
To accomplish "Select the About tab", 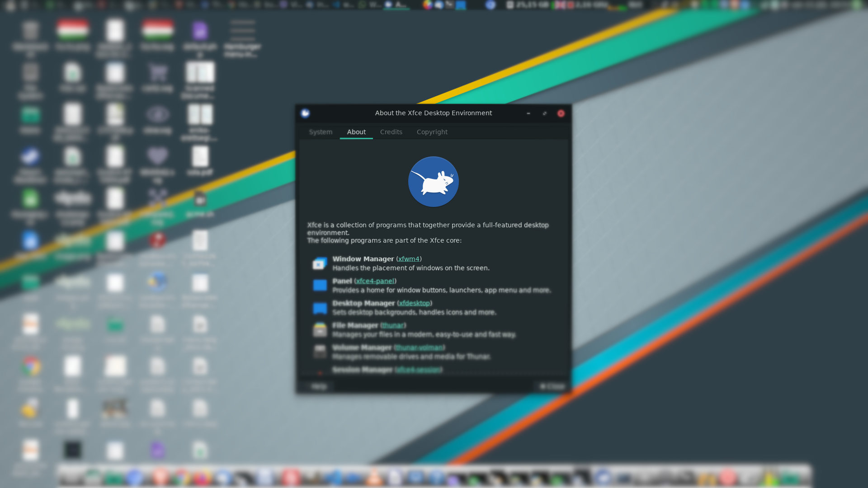I will tap(356, 132).
